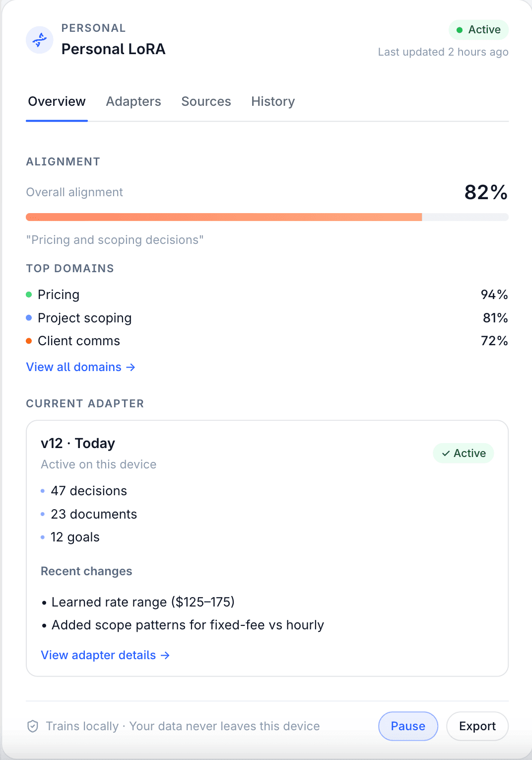Click the arrow icon after View adapter details

click(165, 655)
